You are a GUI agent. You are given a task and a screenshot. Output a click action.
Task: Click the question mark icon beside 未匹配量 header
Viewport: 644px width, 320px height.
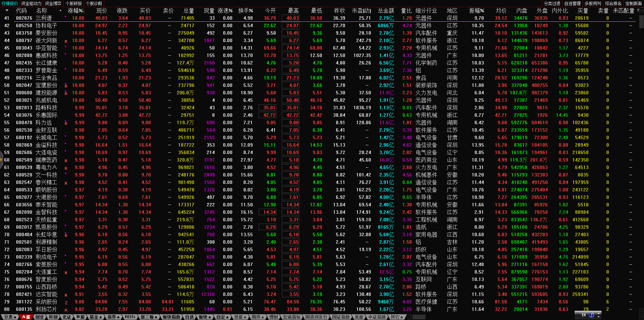pos(638,11)
